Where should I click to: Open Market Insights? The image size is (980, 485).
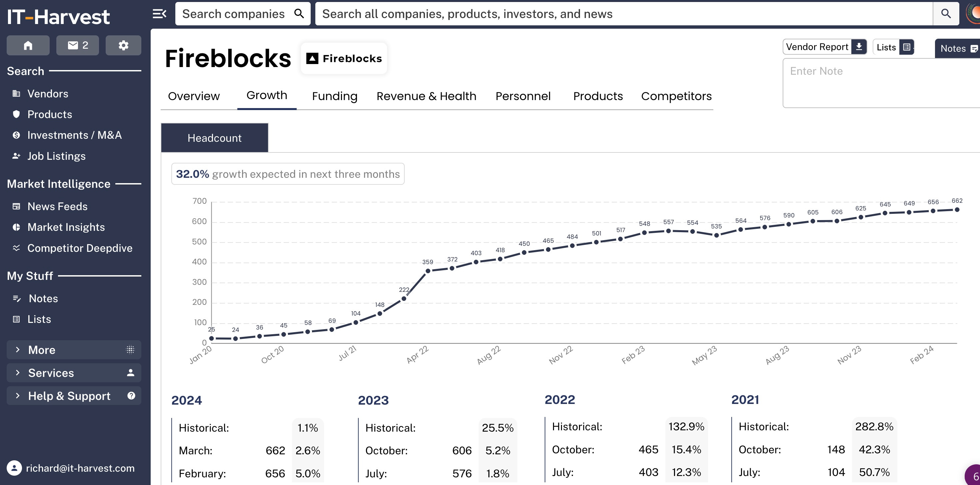pos(66,227)
